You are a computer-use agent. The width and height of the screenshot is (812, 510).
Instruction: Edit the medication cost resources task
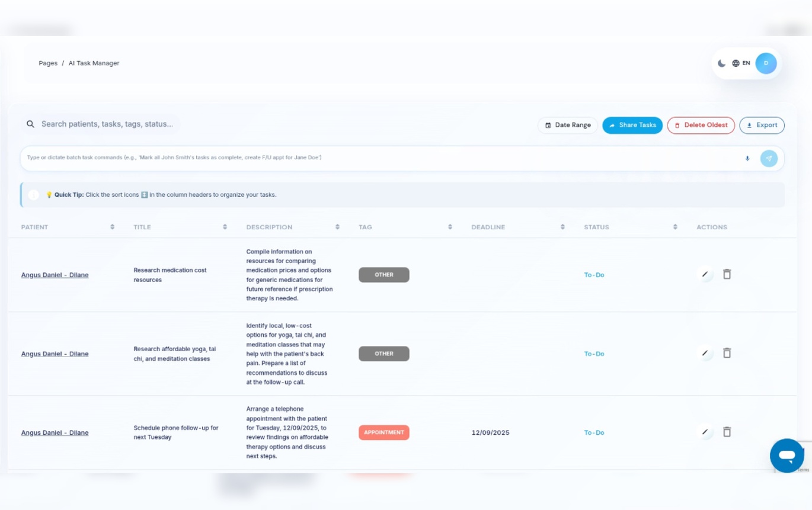point(705,274)
